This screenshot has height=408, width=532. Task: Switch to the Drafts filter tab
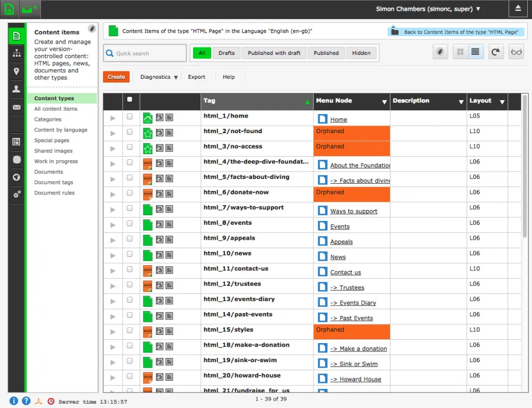[x=227, y=53]
